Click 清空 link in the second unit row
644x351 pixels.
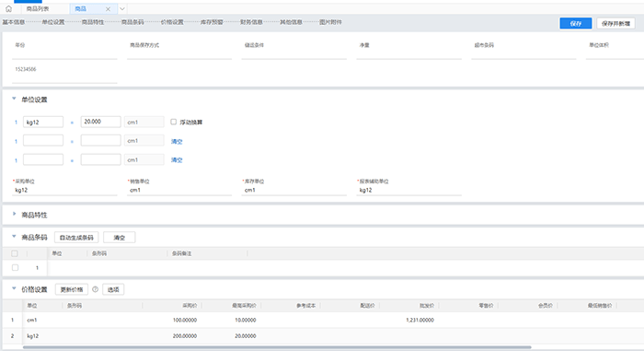point(177,142)
